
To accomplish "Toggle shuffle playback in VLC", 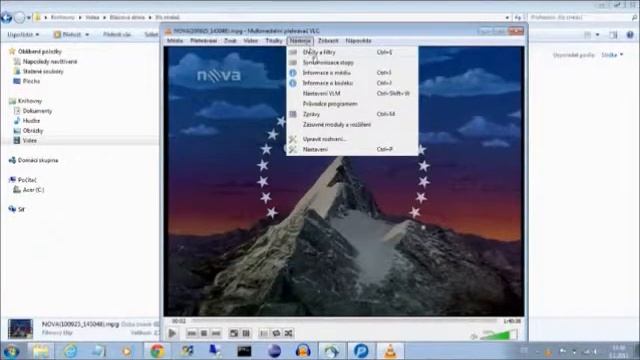I will click(289, 333).
